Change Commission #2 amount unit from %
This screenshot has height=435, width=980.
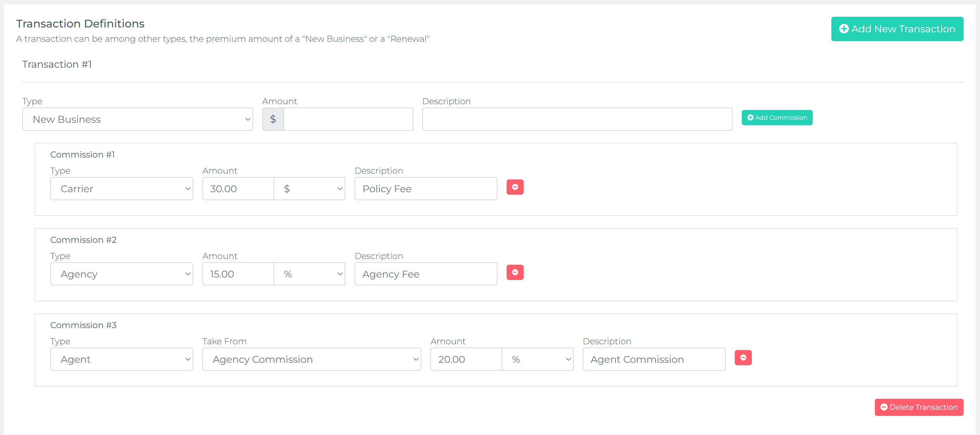coord(309,274)
